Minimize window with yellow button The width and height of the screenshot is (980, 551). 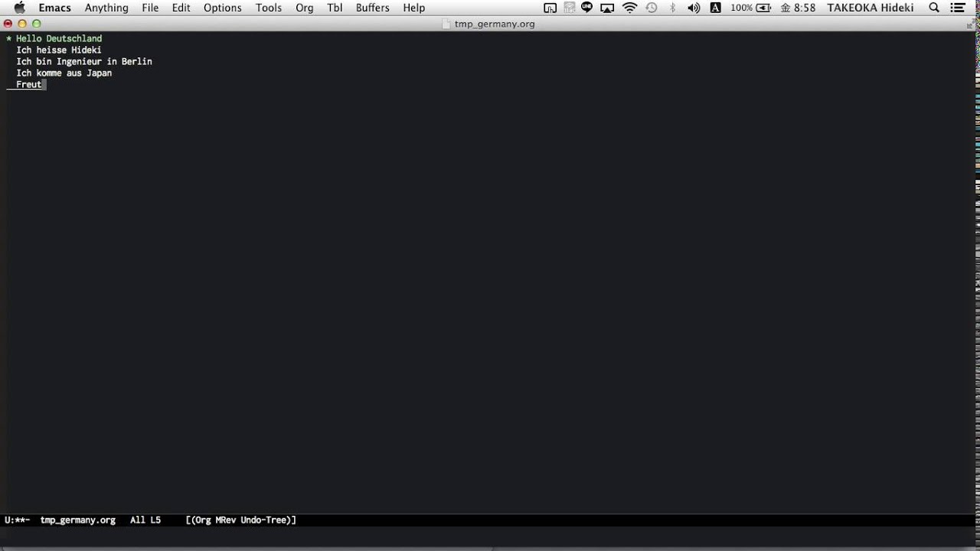coord(22,24)
